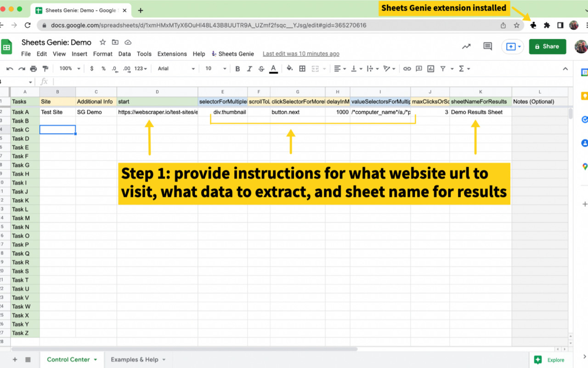Click the Move to folder icon
The height and width of the screenshot is (368, 588).
[x=115, y=42]
